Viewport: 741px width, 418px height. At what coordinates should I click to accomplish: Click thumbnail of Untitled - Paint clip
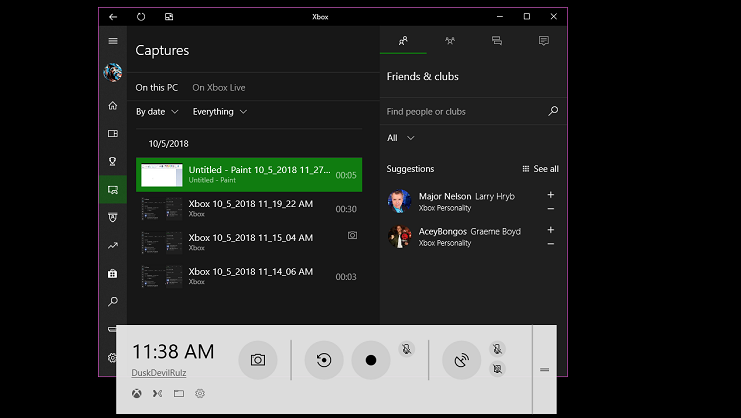[162, 175]
